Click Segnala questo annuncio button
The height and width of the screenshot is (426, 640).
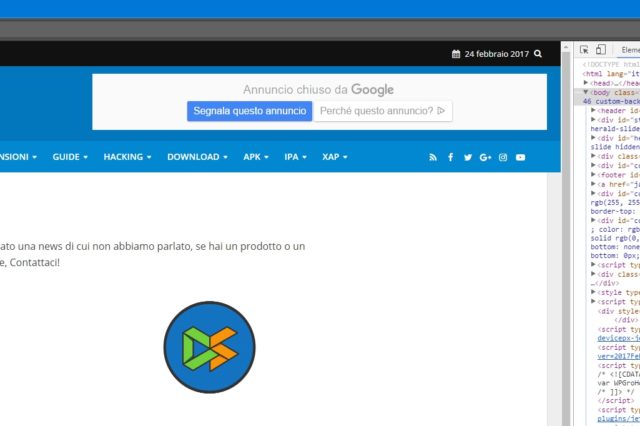249,111
